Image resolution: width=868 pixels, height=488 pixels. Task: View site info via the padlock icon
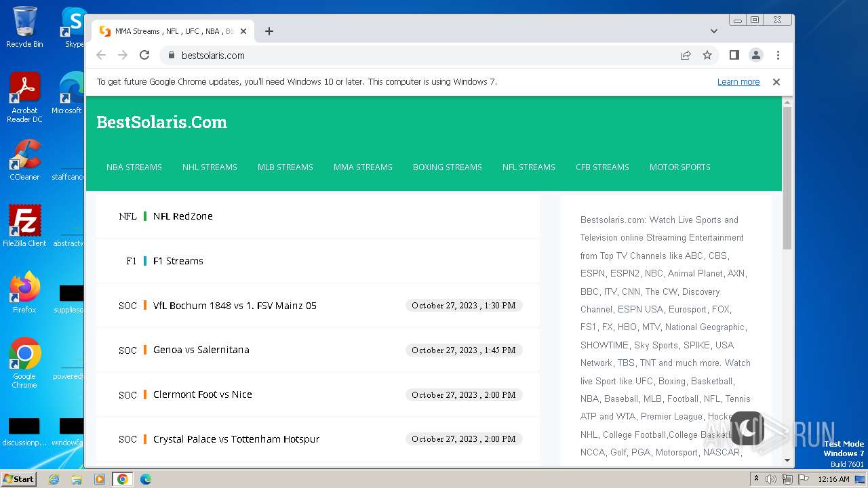coord(171,55)
